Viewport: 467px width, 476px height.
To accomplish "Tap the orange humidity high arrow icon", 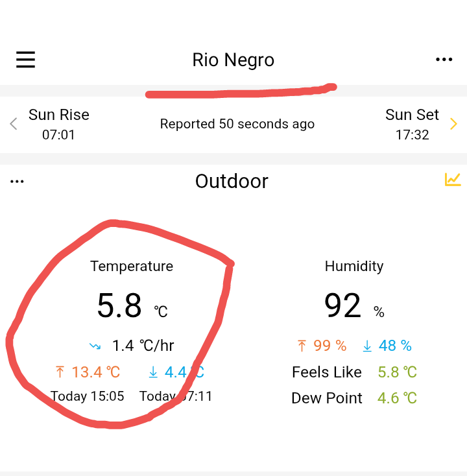I will tap(302, 346).
